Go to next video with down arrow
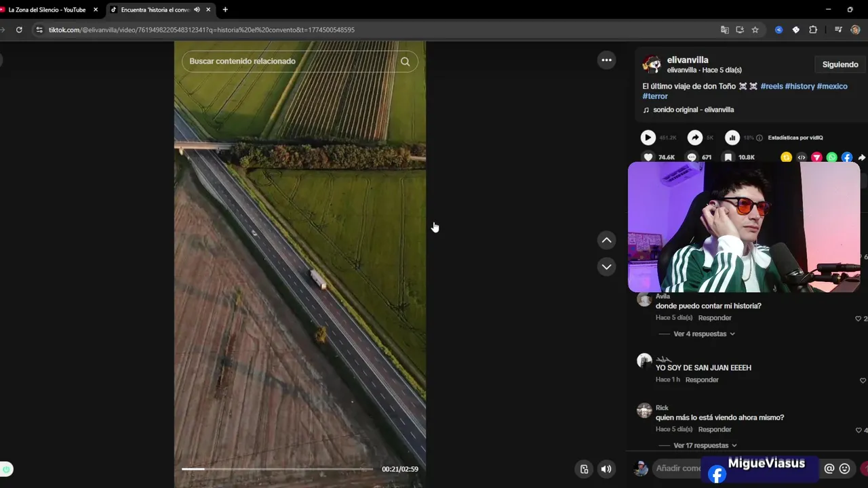The width and height of the screenshot is (868, 488). 606,266
